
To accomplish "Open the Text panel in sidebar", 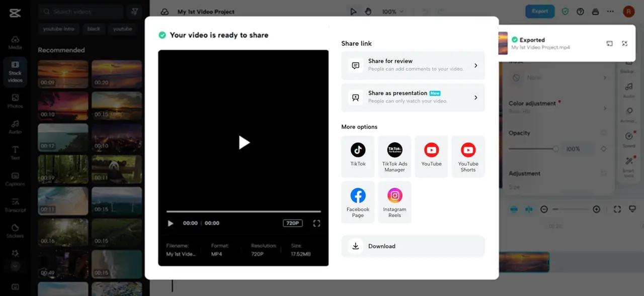I will click(x=15, y=153).
